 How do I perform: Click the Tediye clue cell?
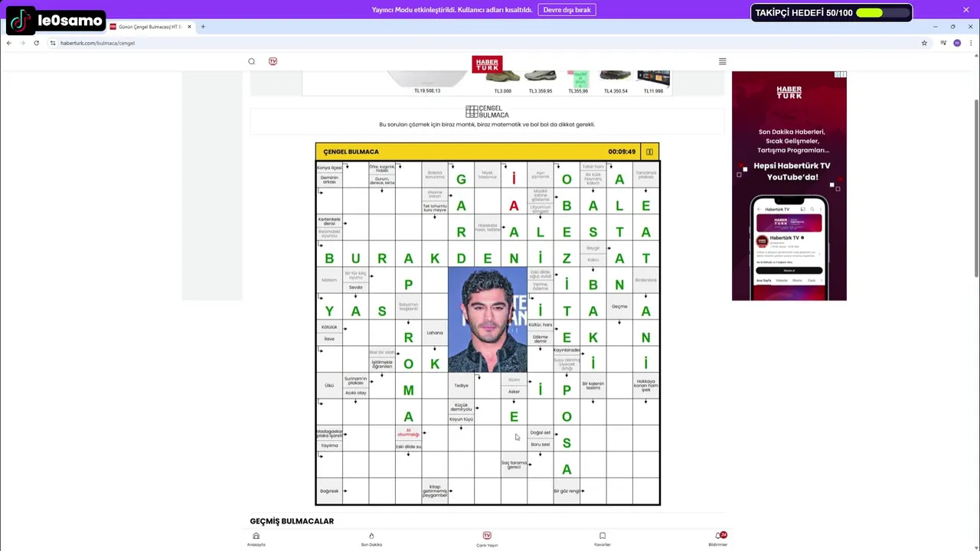coord(461,386)
